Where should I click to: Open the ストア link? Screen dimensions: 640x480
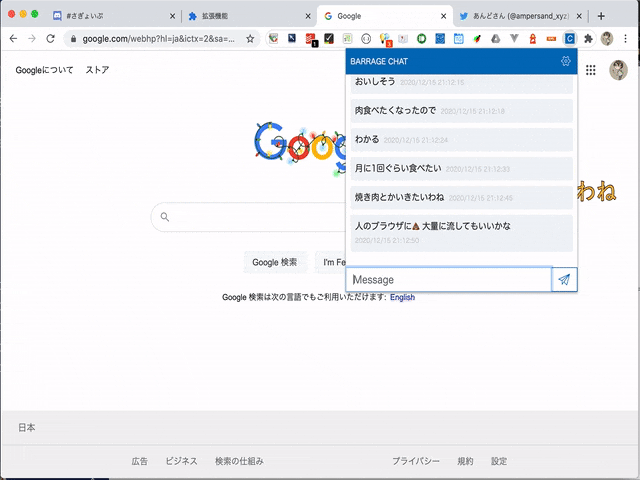pyautogui.click(x=97, y=70)
